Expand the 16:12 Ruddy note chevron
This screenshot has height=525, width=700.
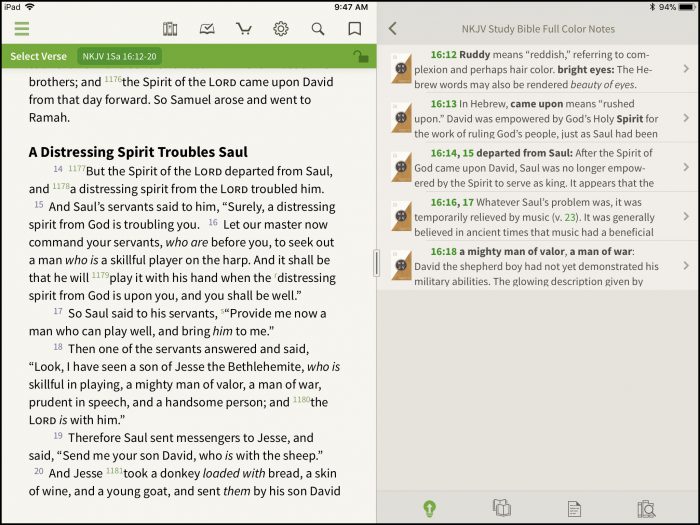click(686, 68)
